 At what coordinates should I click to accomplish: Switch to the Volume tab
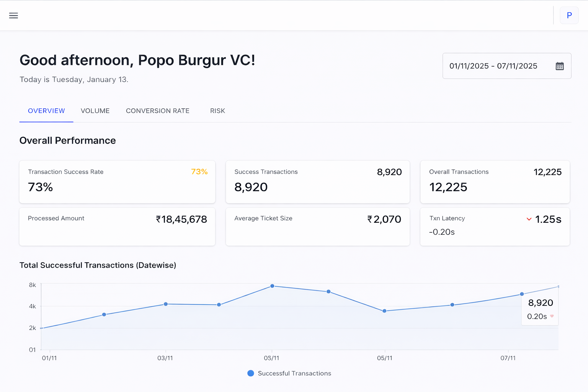pos(95,111)
